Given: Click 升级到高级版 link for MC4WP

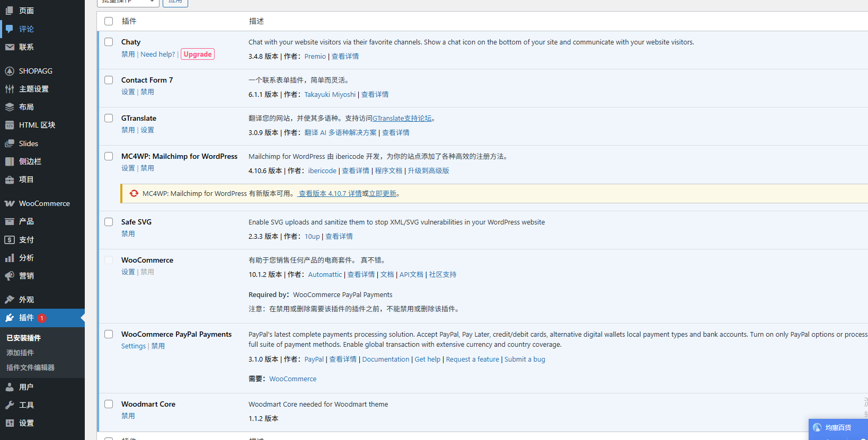Looking at the screenshot, I should pyautogui.click(x=428, y=170).
